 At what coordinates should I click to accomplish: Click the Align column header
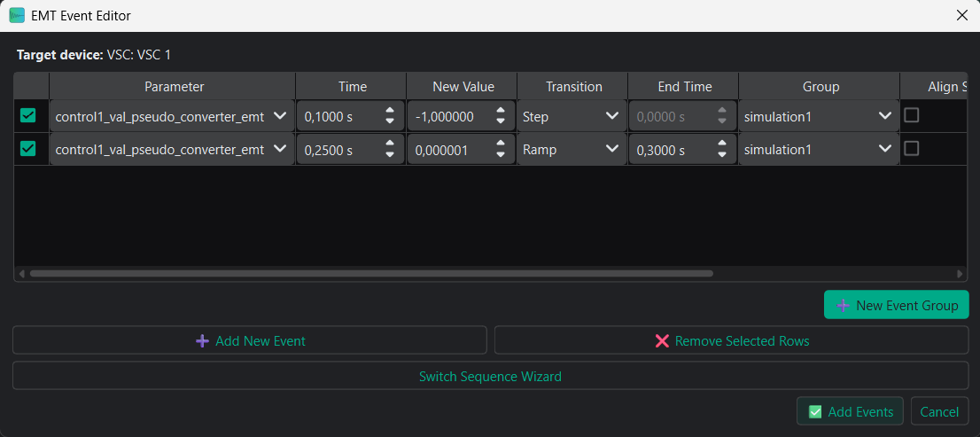tap(935, 86)
